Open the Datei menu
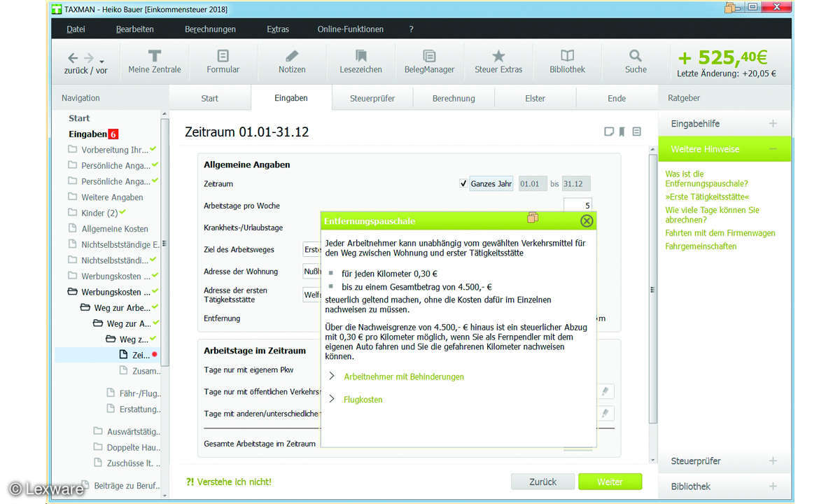 [x=76, y=29]
